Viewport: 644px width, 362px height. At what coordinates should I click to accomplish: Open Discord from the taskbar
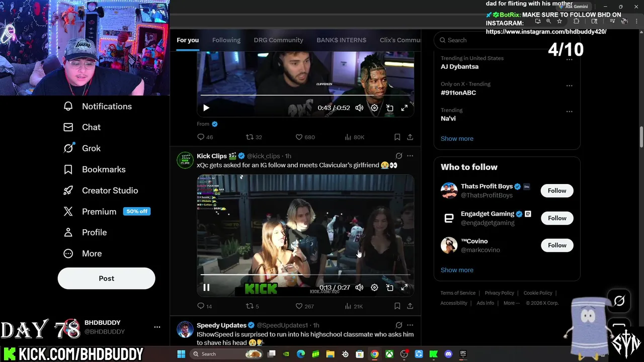pos(448,354)
